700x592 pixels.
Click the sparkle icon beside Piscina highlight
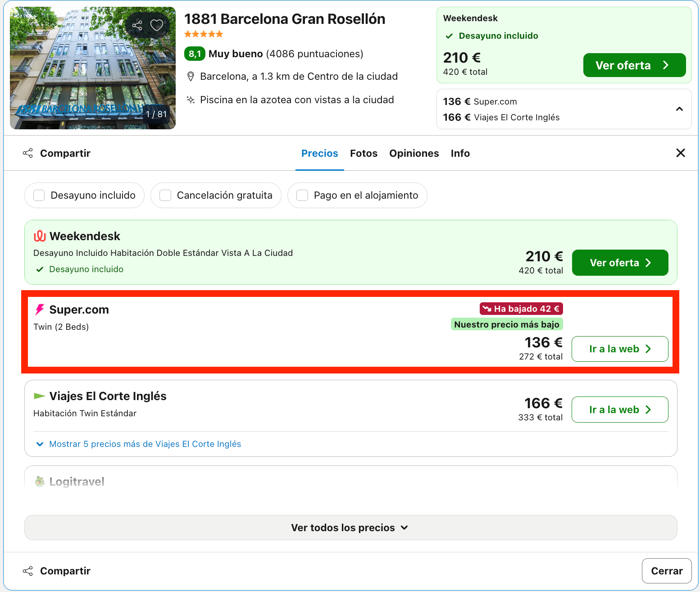click(191, 100)
